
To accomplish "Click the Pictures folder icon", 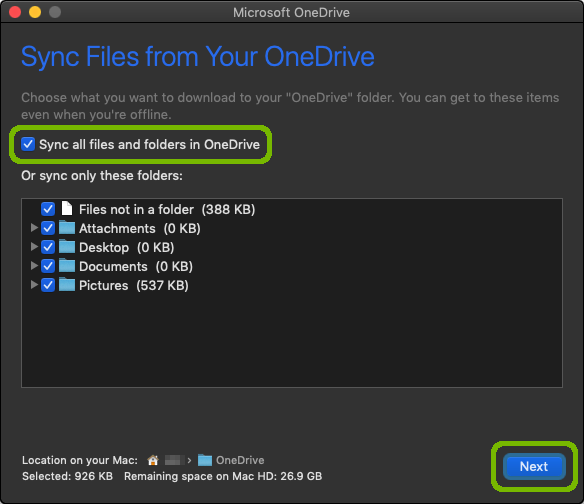I will 67,284.
